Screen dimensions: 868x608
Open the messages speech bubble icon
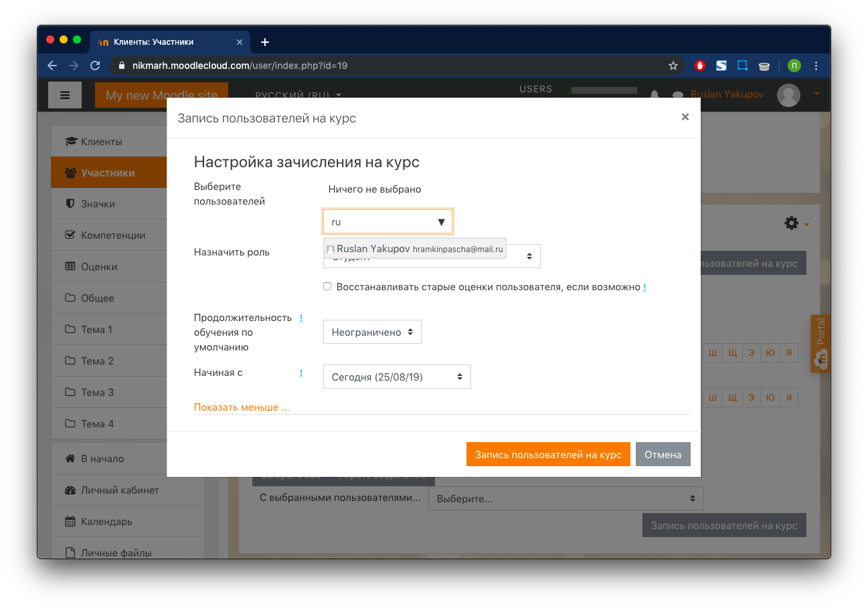pyautogui.click(x=678, y=95)
